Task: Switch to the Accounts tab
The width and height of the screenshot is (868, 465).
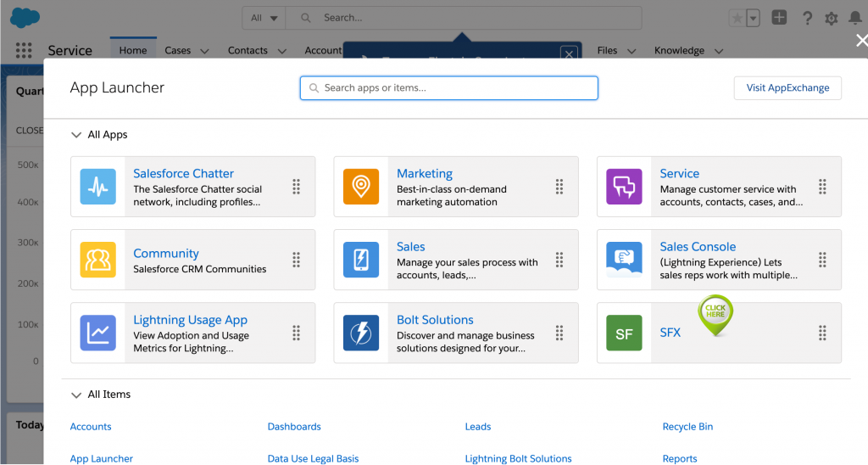Action: tap(323, 50)
